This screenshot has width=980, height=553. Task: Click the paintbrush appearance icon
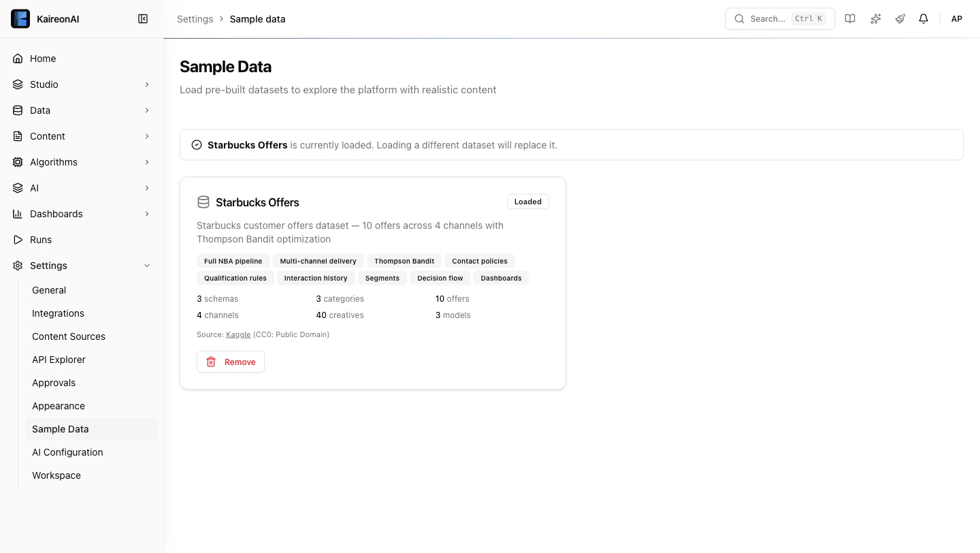(x=900, y=18)
